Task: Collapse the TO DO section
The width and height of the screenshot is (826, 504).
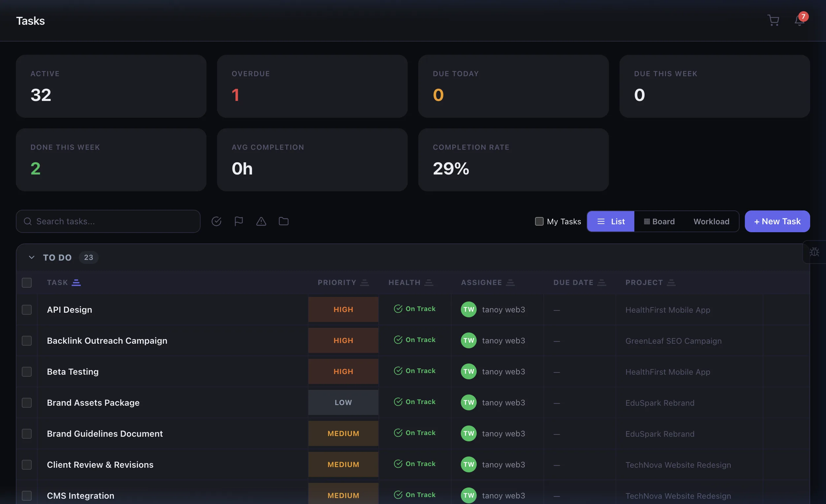Action: 31,257
